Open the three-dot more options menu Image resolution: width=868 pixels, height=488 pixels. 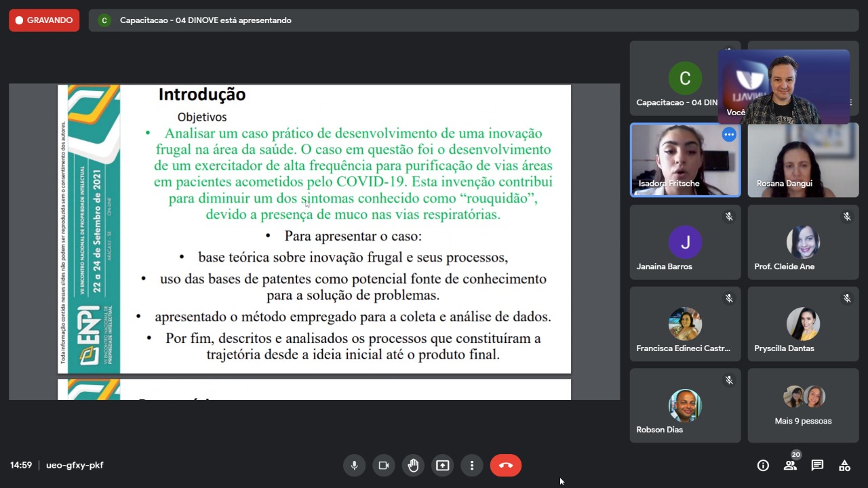pos(472,466)
